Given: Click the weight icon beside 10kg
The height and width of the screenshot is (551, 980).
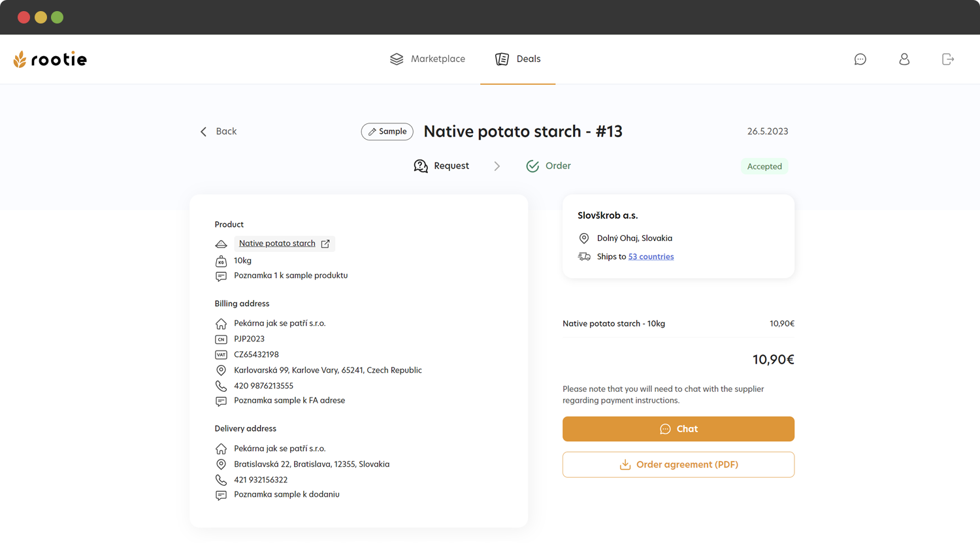Looking at the screenshot, I should coord(221,261).
